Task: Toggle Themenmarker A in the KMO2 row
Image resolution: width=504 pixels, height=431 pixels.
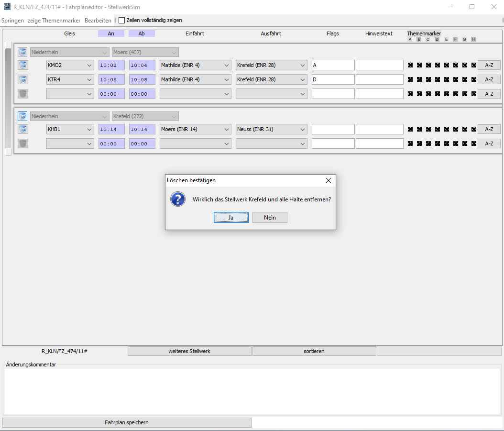Action: click(x=410, y=65)
